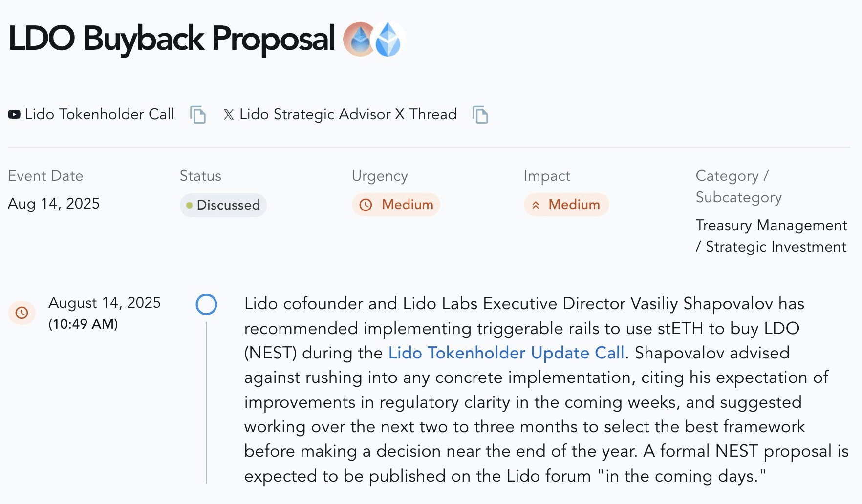Screen dimensions: 862x504
Task: Click the Aug 14, 2025 event date
Action: coord(54,204)
